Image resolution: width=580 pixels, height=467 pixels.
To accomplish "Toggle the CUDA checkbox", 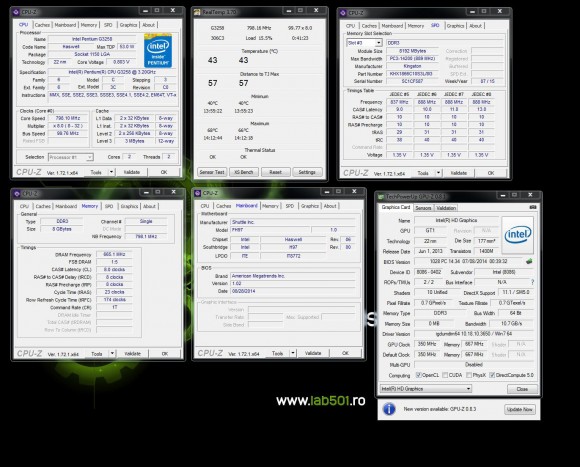I will click(x=445, y=375).
